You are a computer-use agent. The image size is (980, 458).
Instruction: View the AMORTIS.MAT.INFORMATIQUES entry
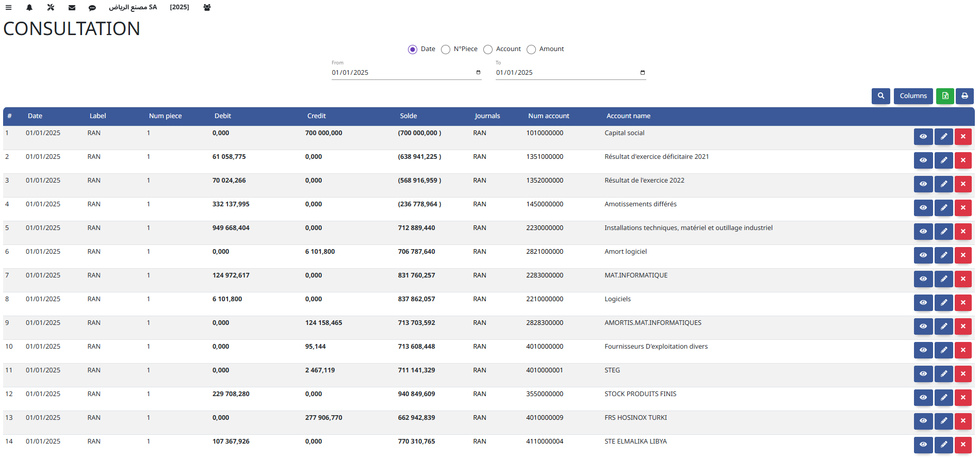coord(923,326)
